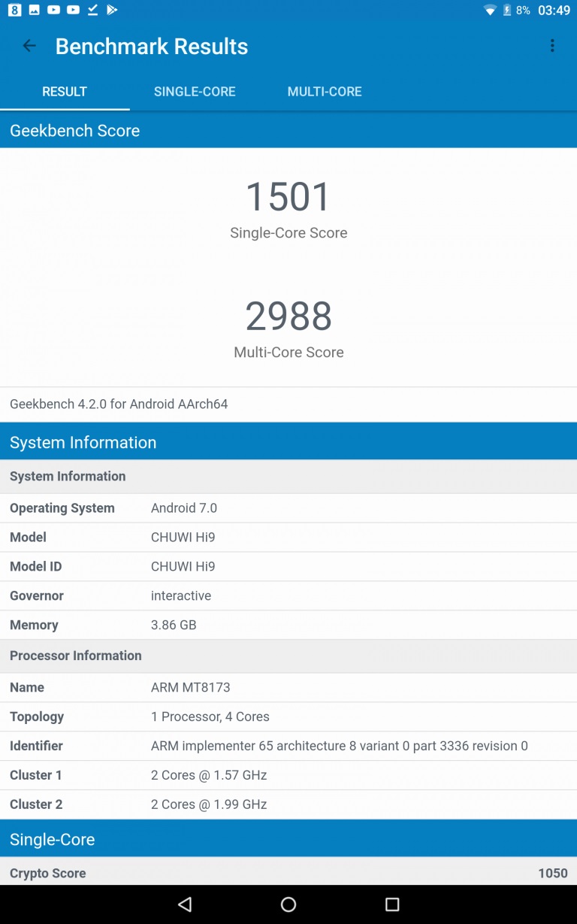577x924 pixels.
Task: Tap Geekbench 4.2.0 for Android AArch64 text
Action: (119, 404)
